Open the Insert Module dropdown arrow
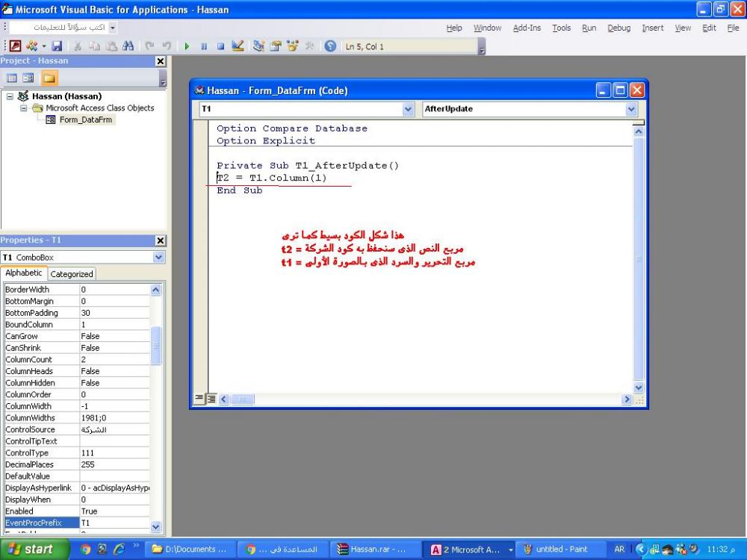 coord(44,46)
